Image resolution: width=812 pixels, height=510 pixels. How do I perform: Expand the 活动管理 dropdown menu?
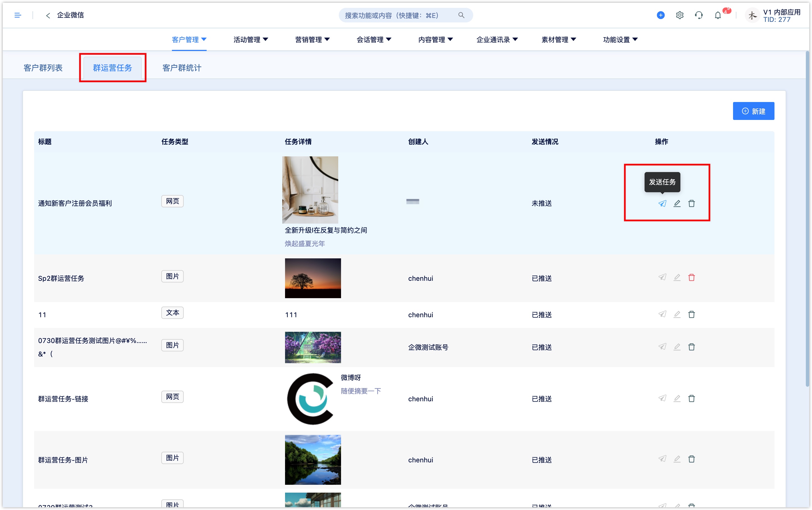pos(251,40)
